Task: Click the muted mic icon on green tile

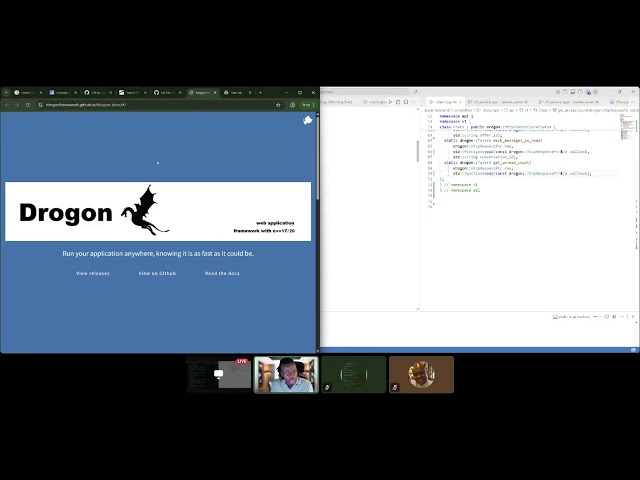Action: tap(327, 387)
